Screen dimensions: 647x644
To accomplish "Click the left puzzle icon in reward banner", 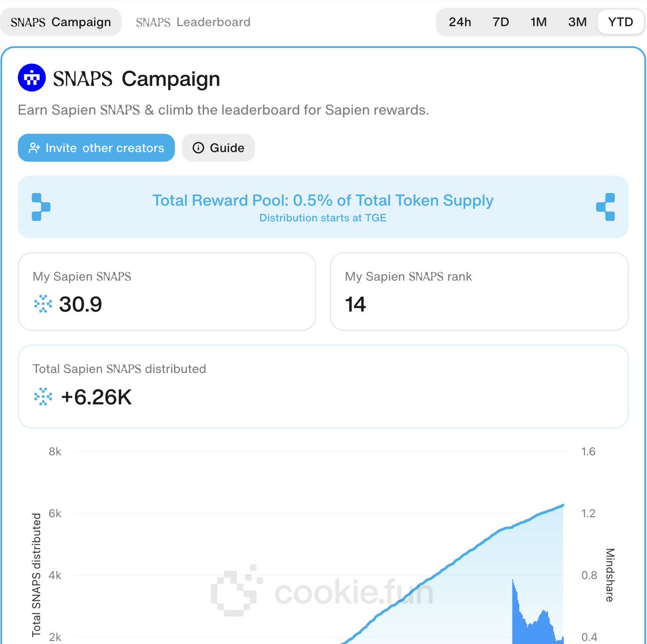I will [41, 207].
